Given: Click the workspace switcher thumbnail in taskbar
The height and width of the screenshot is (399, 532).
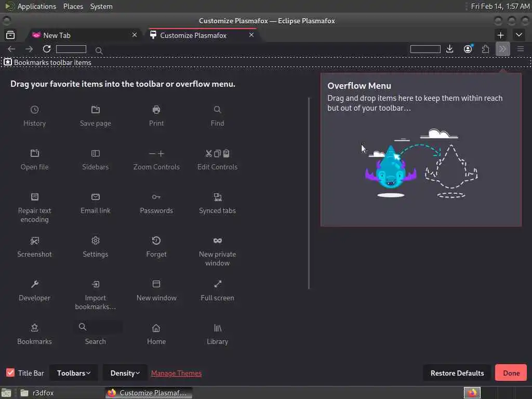Looking at the screenshot, I should [x=472, y=393].
